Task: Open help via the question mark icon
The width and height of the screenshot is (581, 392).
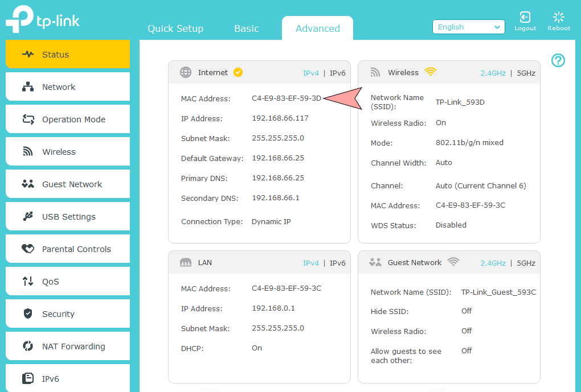Action: click(x=558, y=60)
